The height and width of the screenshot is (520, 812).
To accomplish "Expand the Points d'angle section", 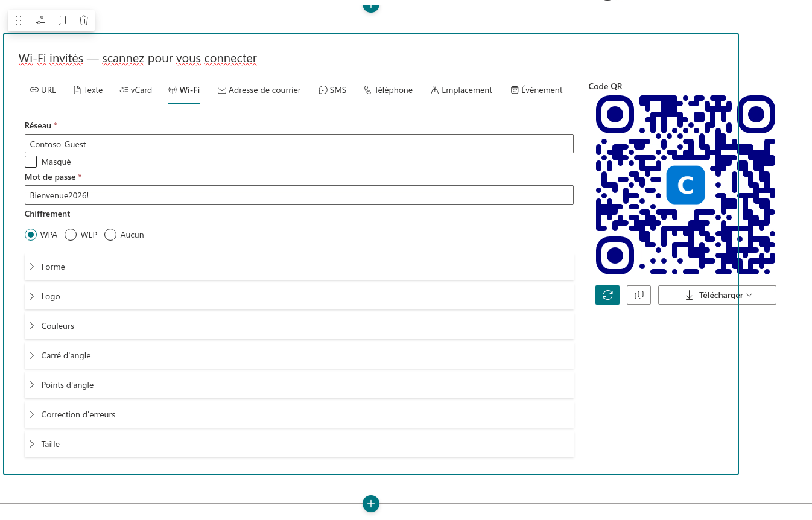I will 299,385.
